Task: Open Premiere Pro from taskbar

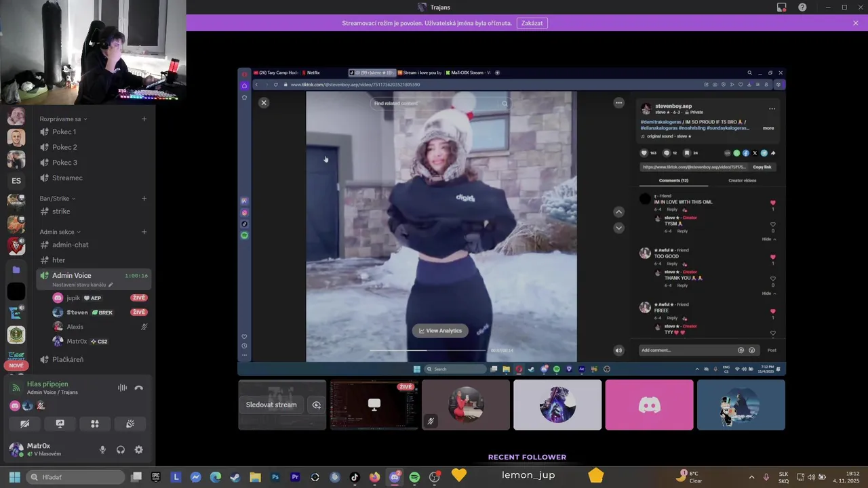Action: coord(295,477)
